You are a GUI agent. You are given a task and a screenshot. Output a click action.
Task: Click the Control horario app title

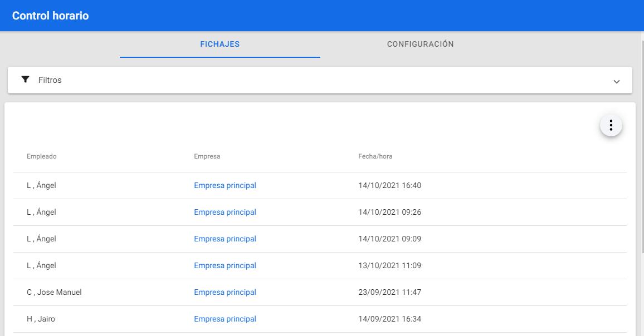(x=50, y=16)
